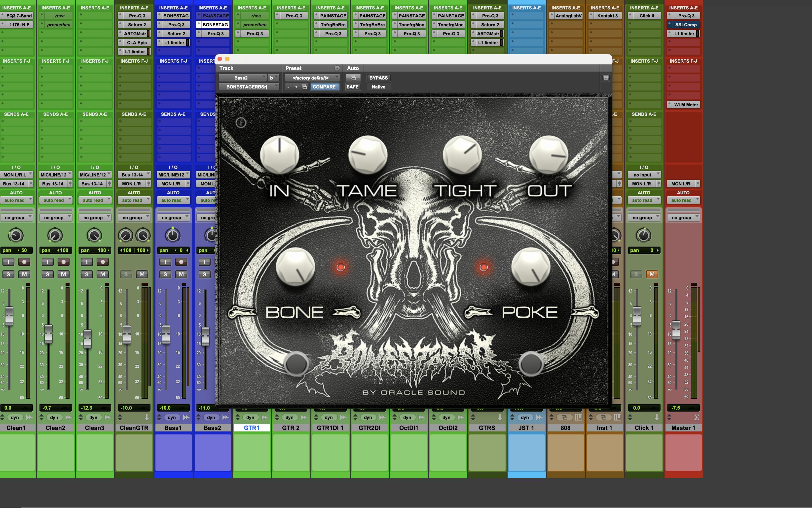Open Clean1 auto read automation dropdown
The width and height of the screenshot is (812, 508).
[x=16, y=200]
